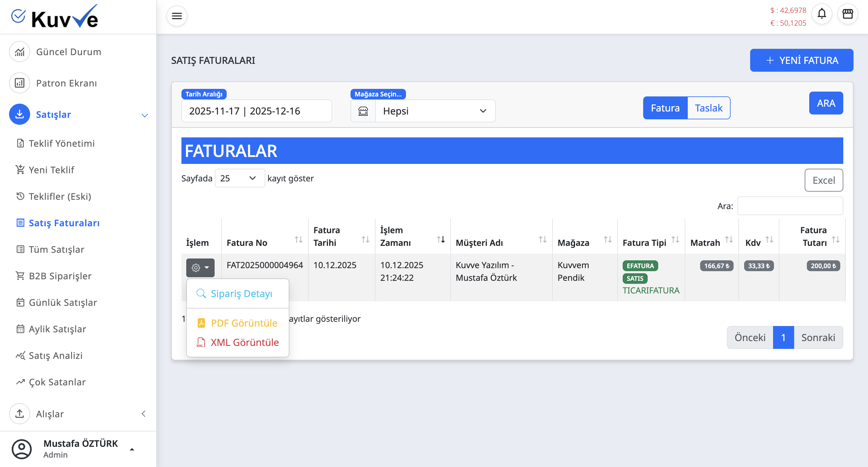868x467 pixels.
Task: Click the store icon in the top bar
Action: (x=848, y=14)
